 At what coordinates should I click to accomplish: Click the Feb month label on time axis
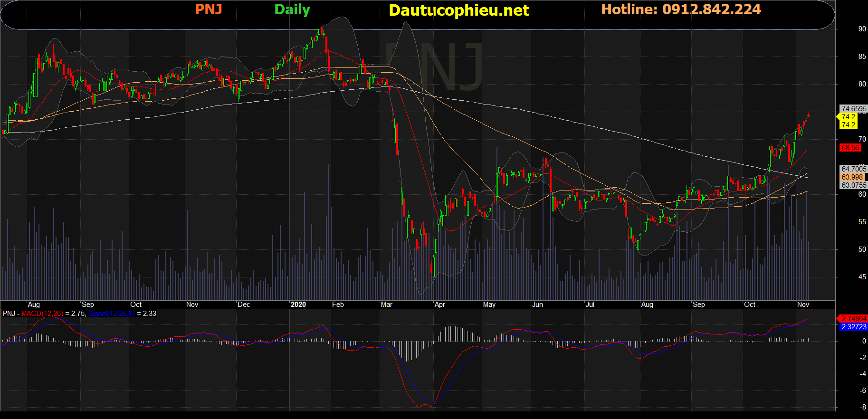[x=338, y=305]
